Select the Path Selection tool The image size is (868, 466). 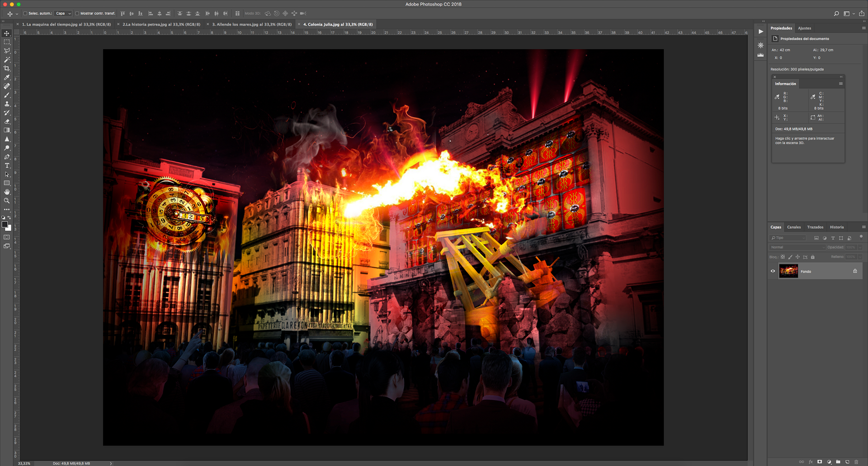(x=7, y=174)
